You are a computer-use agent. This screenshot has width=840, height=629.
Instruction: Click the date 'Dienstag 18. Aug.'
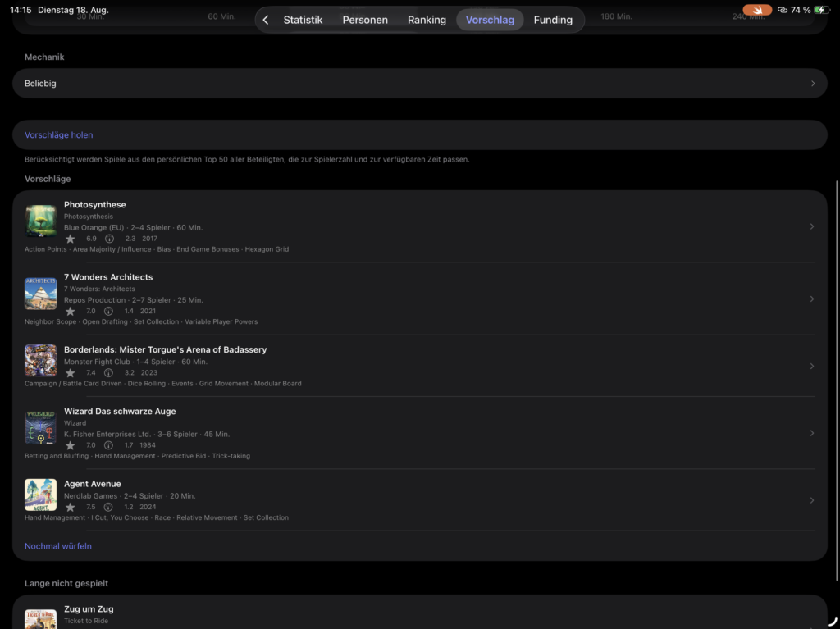(73, 10)
